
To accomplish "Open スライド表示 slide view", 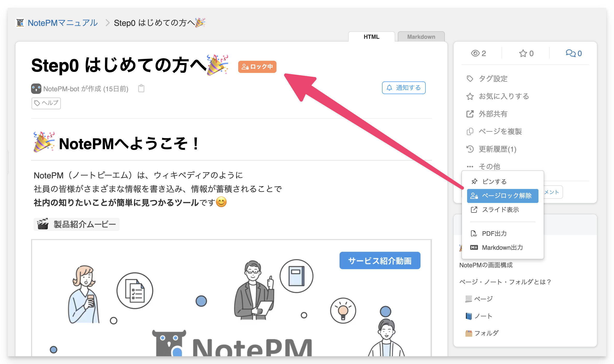I will [x=503, y=210].
